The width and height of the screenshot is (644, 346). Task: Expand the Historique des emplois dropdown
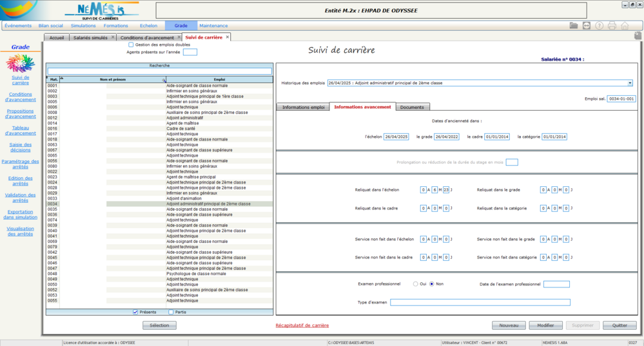(x=629, y=82)
